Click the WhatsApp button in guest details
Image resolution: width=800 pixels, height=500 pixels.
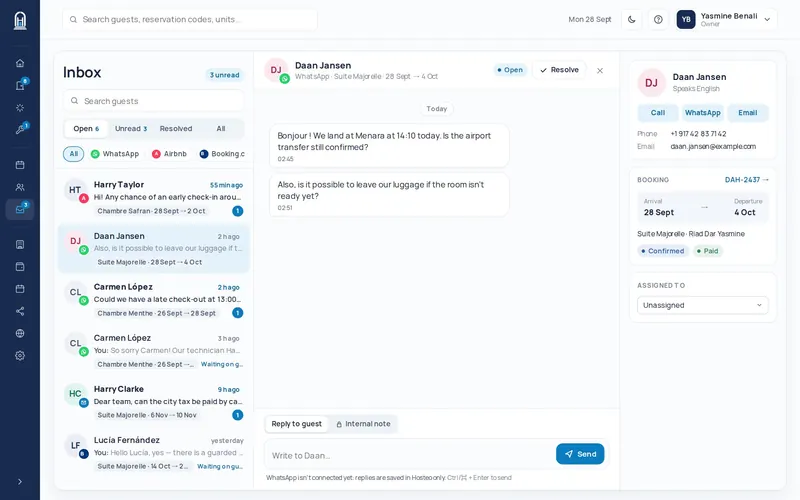pos(703,113)
